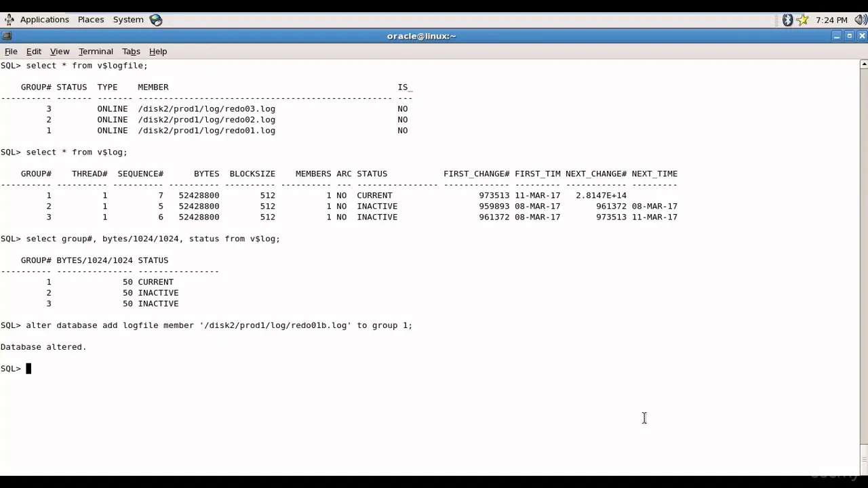Click the NEXT_TIME value 11-MAR-17
Image resolution: width=868 pixels, height=488 pixels.
[654, 217]
